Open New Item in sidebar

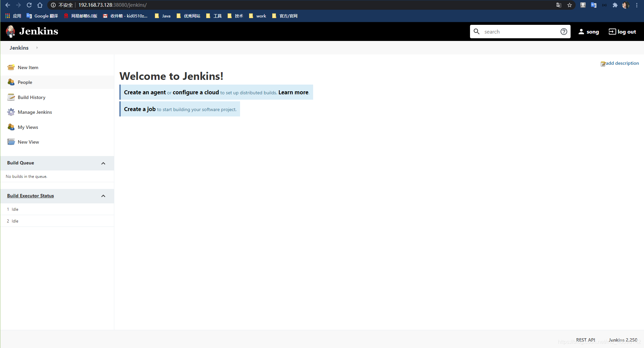click(x=28, y=67)
